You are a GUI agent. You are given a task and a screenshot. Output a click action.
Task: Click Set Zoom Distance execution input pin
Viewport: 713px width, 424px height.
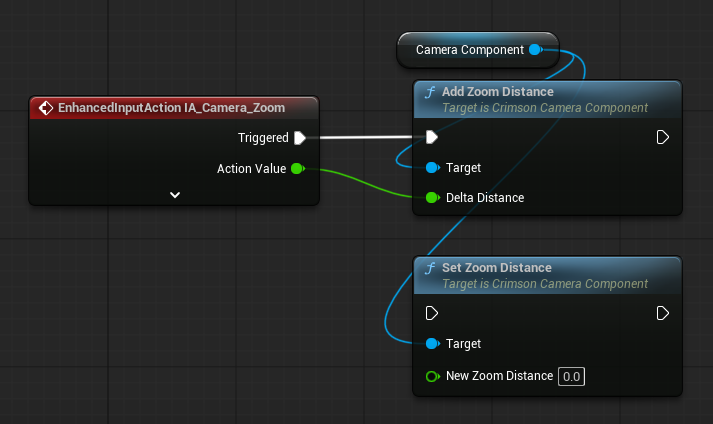click(432, 313)
